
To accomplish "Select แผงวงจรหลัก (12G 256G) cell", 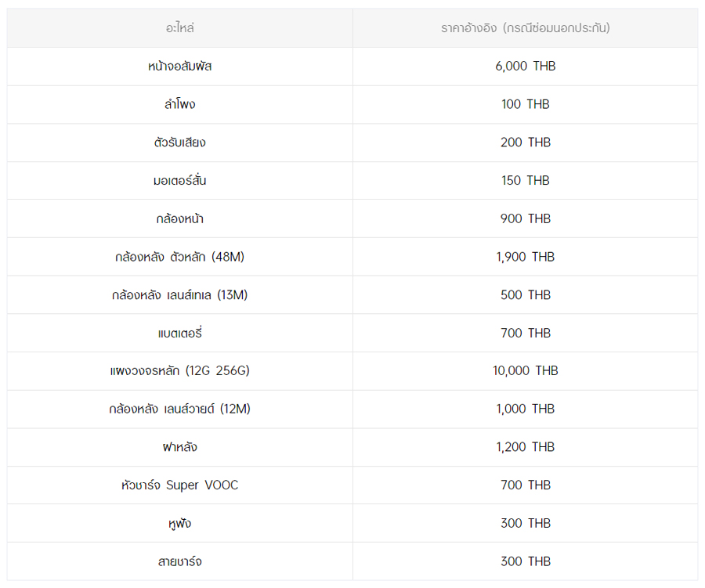I will click(x=179, y=371).
